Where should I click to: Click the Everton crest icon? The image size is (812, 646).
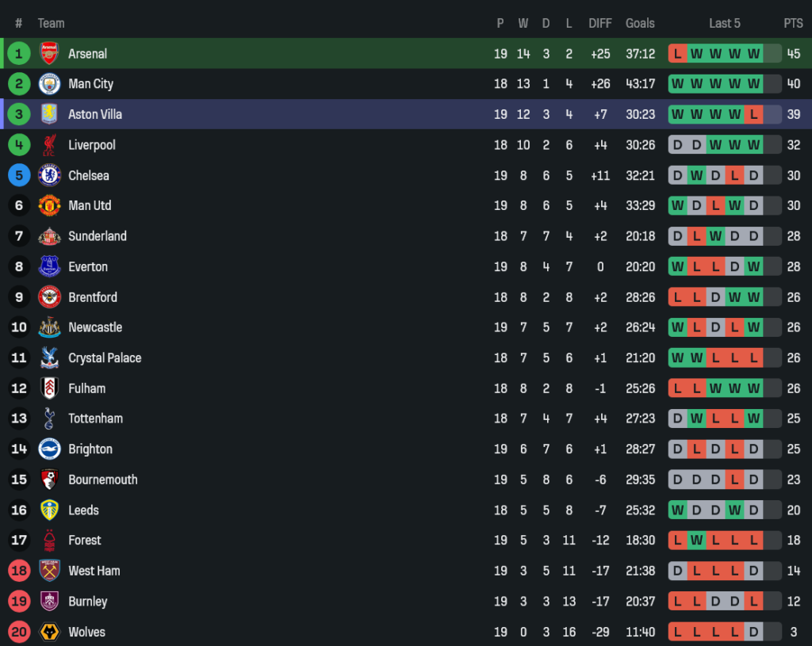(49, 266)
